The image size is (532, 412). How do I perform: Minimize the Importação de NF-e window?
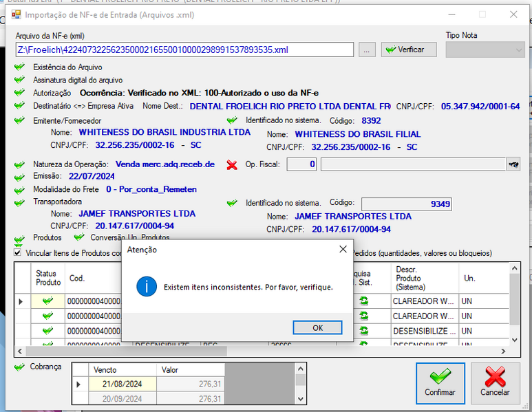(x=451, y=14)
